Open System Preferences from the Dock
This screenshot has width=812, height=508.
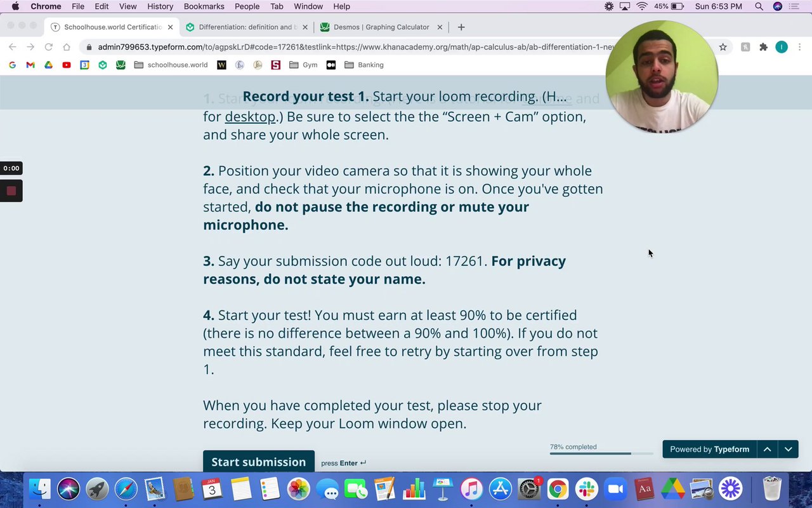coord(529,489)
